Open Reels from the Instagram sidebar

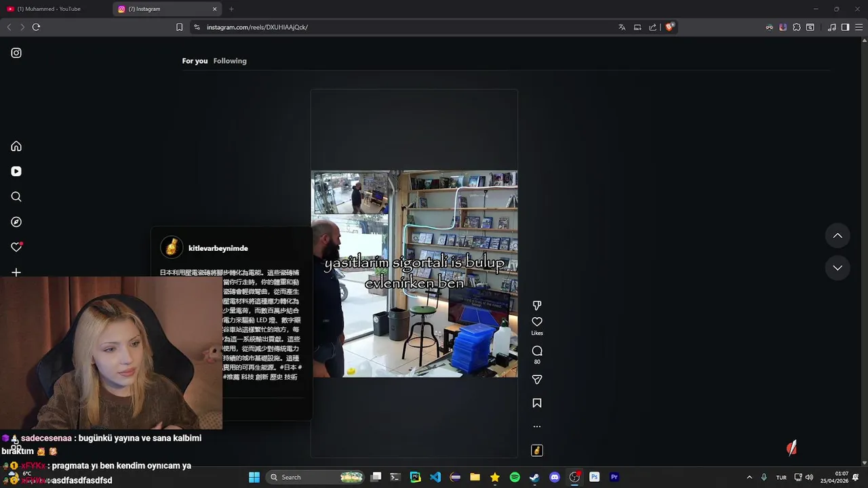(16, 171)
